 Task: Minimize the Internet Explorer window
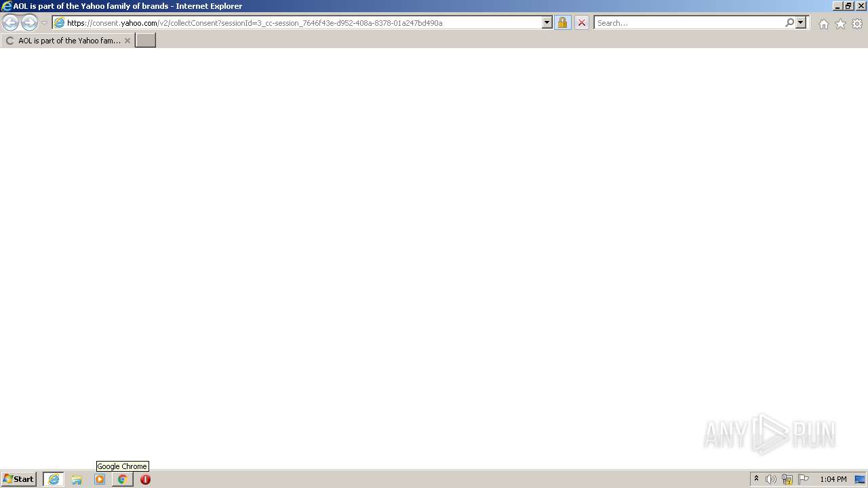(x=837, y=6)
